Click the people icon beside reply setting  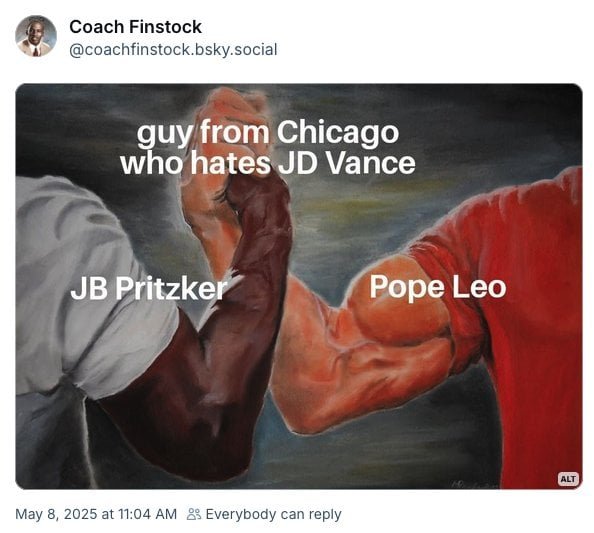pyautogui.click(x=194, y=514)
